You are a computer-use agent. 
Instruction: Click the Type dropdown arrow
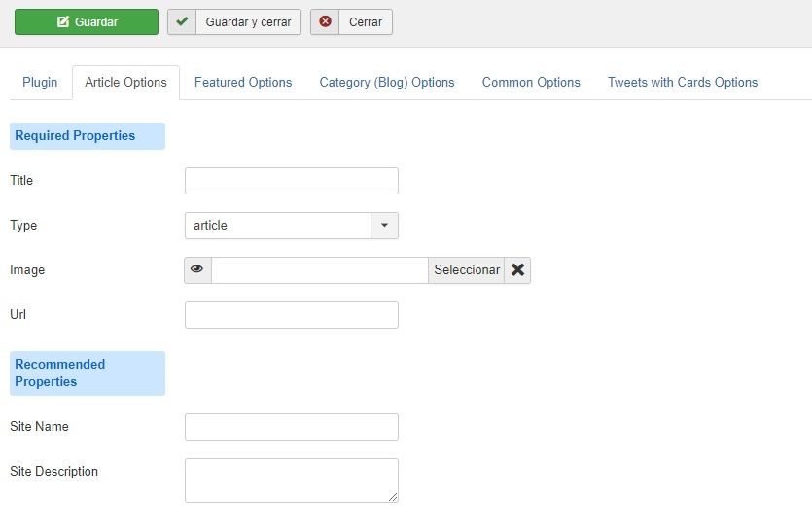(384, 226)
